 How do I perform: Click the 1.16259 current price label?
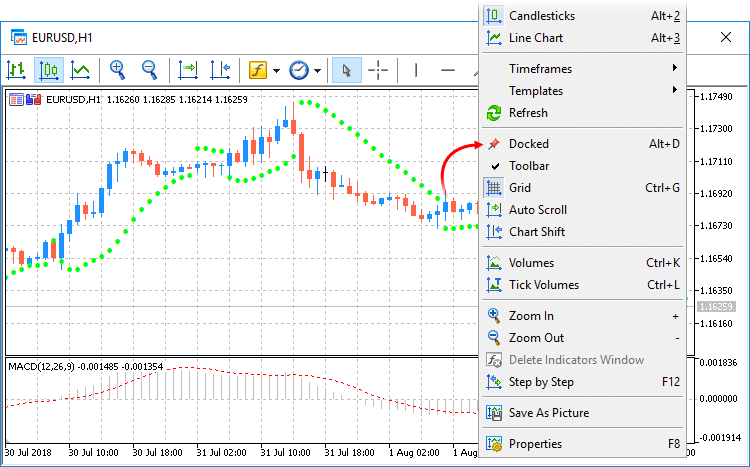pyautogui.click(x=716, y=306)
